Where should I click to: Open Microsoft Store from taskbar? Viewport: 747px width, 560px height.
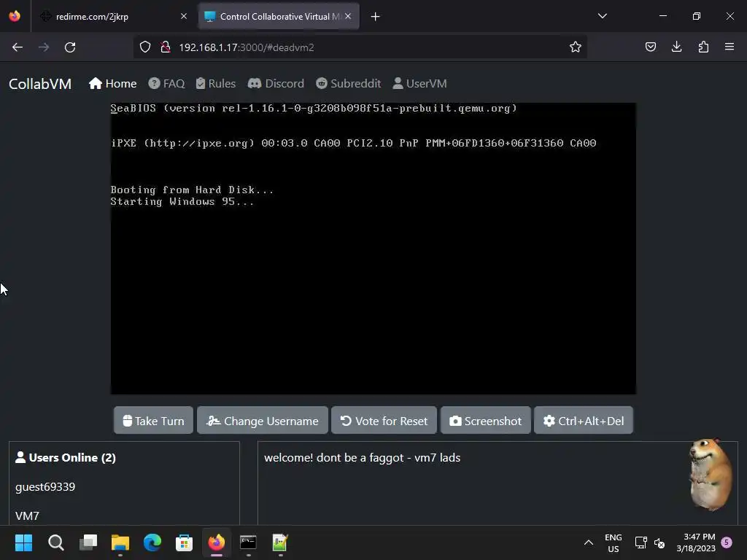coord(184,542)
